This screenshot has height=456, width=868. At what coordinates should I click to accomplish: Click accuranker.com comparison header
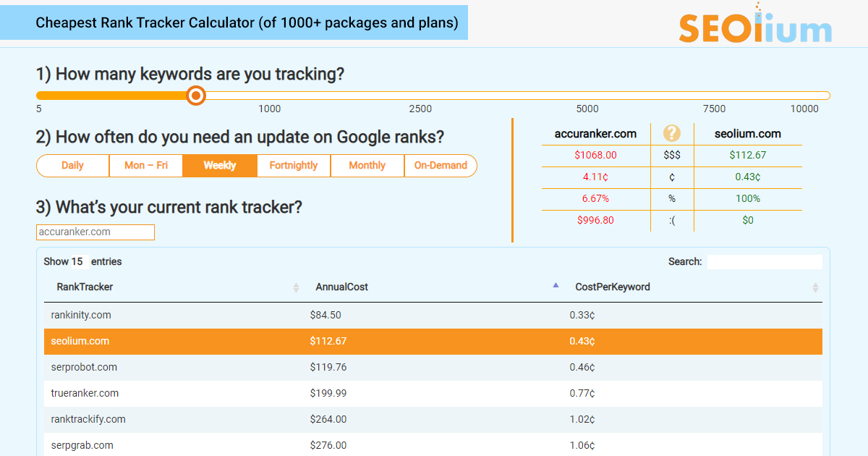pos(595,134)
